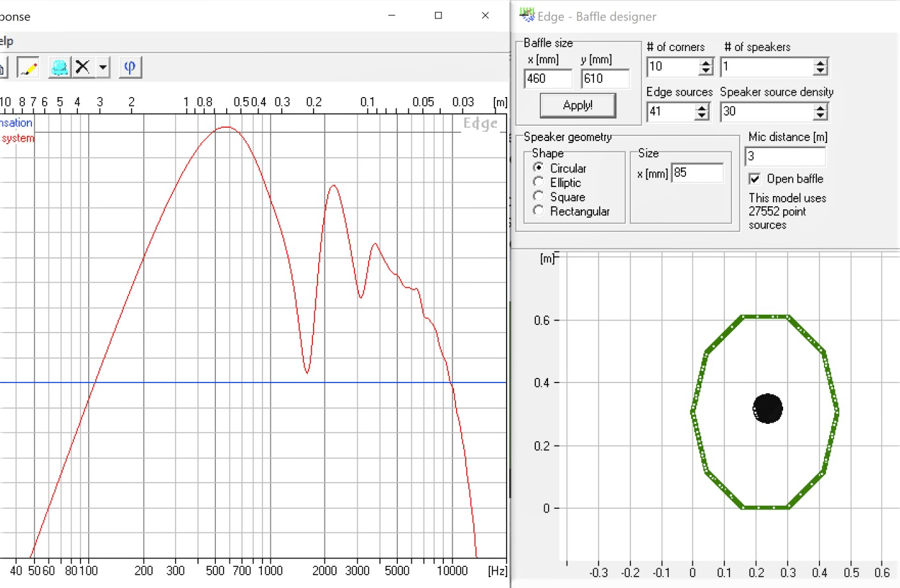Increase the Speaker source density
The width and height of the screenshot is (900, 588).
point(821,108)
